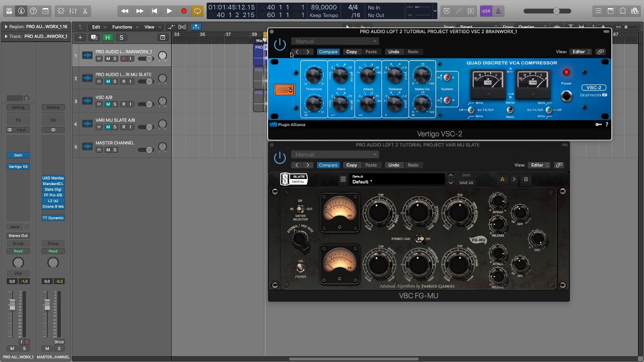The image size is (644, 362).
Task: Expand the Track inspector disclosure triangle
Action: [x=6, y=36]
